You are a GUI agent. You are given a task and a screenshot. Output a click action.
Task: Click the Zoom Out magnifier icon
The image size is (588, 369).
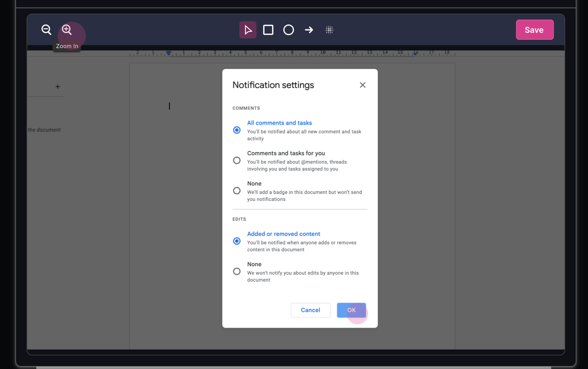46,29
